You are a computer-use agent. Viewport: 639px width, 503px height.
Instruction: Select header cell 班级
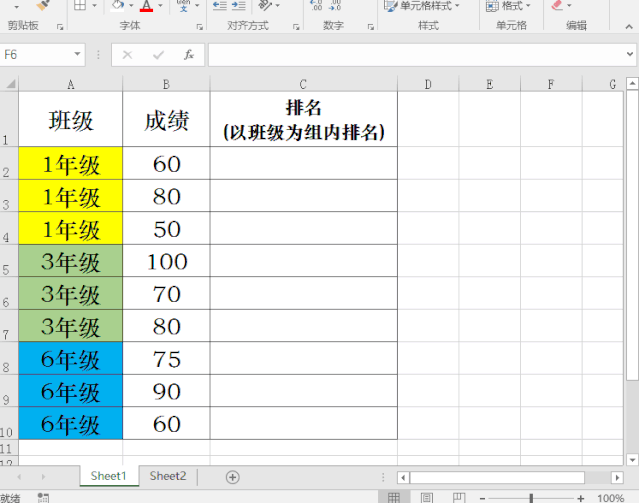(x=71, y=119)
